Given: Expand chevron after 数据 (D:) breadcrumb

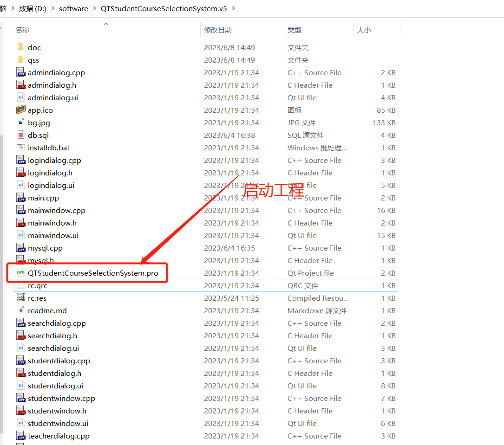Looking at the screenshot, I should tap(52, 8).
